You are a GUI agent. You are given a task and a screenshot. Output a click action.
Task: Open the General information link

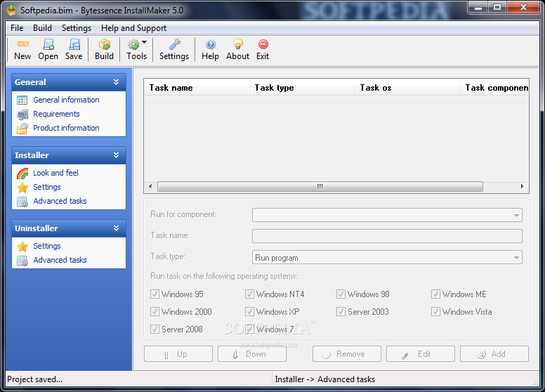coord(66,100)
